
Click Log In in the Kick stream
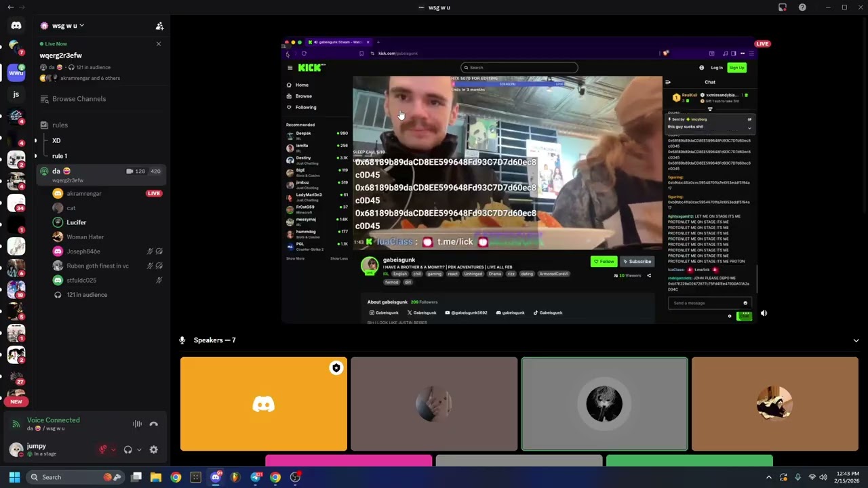click(717, 68)
